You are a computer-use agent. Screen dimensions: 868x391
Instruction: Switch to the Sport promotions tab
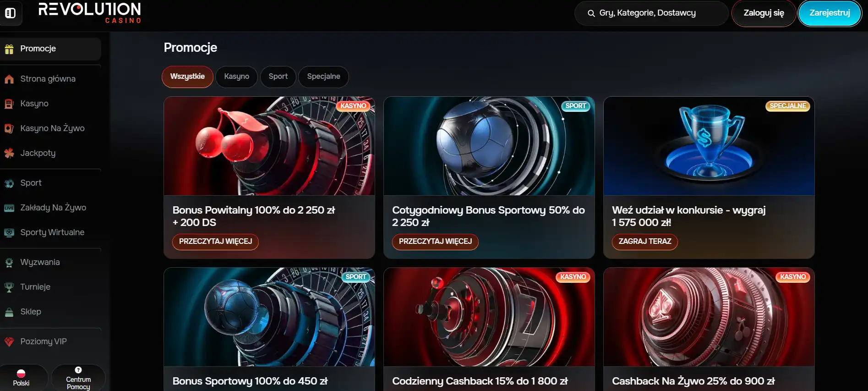coord(278,77)
